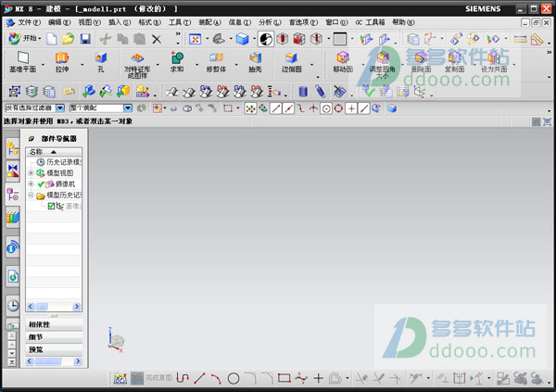Open dropdown arrow beside 拉伸
Screen dimensions: 556x392
[x=82, y=65]
